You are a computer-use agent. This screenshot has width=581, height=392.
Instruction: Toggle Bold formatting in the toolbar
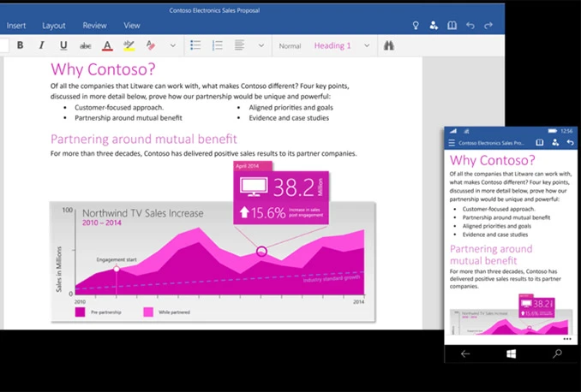pos(20,45)
